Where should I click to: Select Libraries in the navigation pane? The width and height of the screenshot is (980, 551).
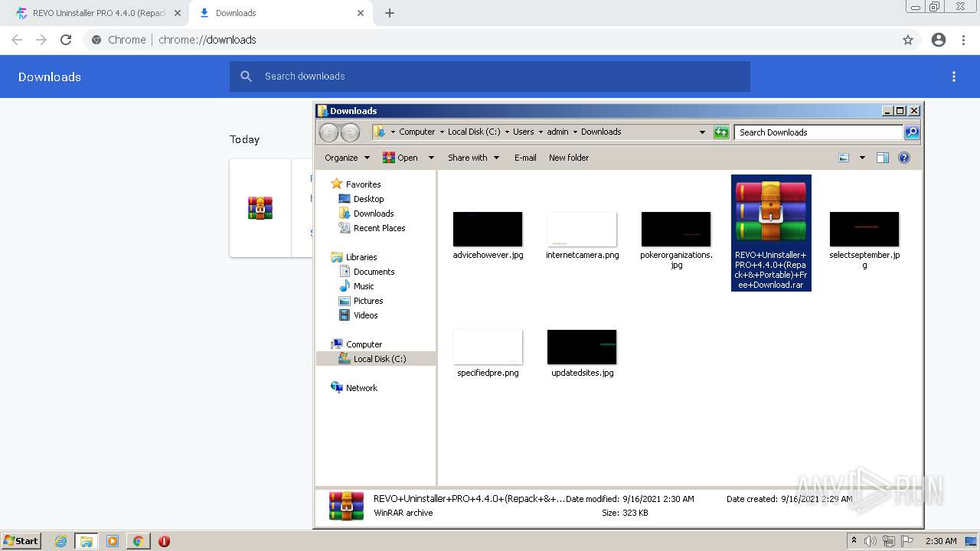361,257
